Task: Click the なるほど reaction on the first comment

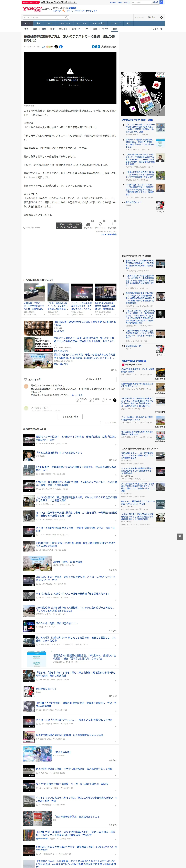Action: click(x=94, y=400)
